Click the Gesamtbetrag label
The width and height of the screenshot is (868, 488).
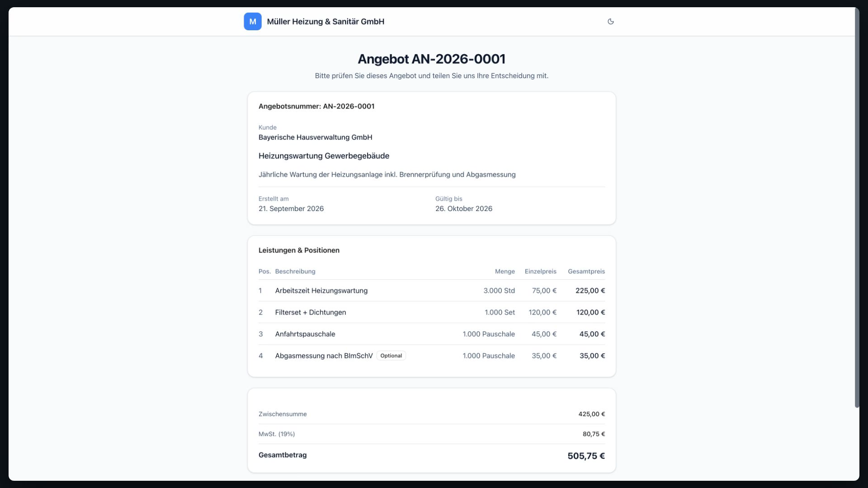pos(283,455)
